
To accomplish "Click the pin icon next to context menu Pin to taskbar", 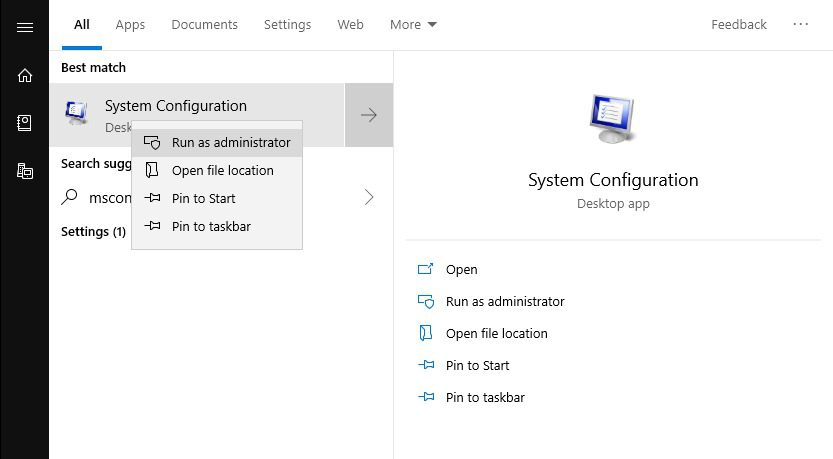I will pyautogui.click(x=153, y=227).
